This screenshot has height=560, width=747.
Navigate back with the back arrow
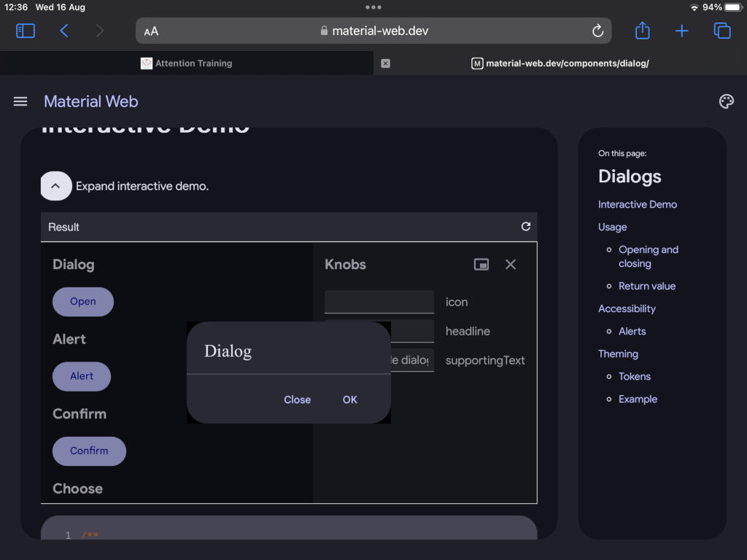pyautogui.click(x=64, y=31)
